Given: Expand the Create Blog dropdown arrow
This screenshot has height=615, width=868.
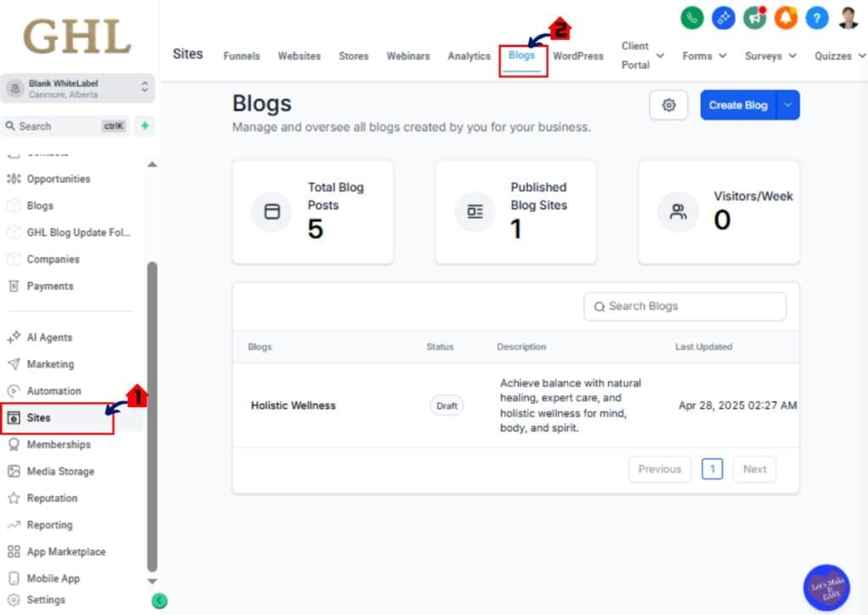Looking at the screenshot, I should pyautogui.click(x=787, y=104).
